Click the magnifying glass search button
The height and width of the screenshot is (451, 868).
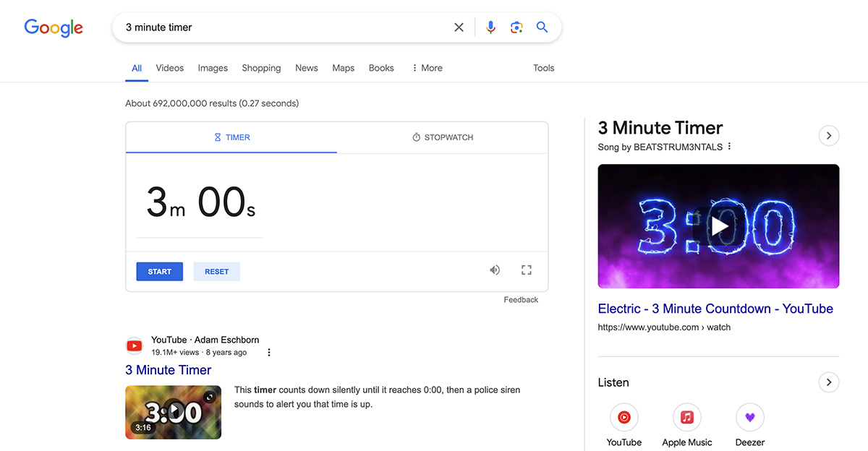(542, 27)
